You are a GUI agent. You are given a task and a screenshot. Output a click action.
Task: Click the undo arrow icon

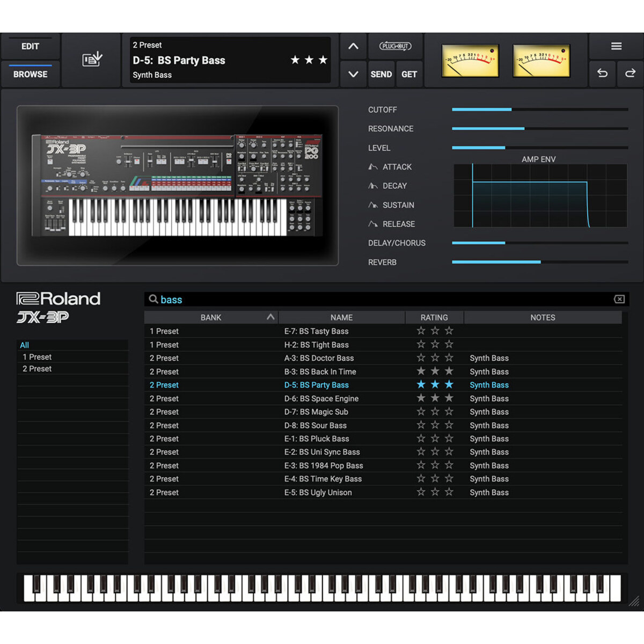pyautogui.click(x=602, y=74)
